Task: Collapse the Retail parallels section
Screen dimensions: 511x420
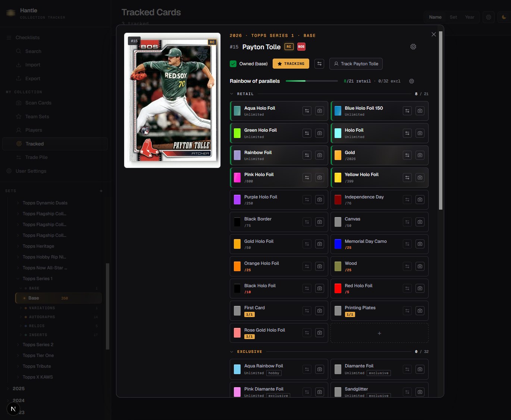Action: pyautogui.click(x=232, y=94)
